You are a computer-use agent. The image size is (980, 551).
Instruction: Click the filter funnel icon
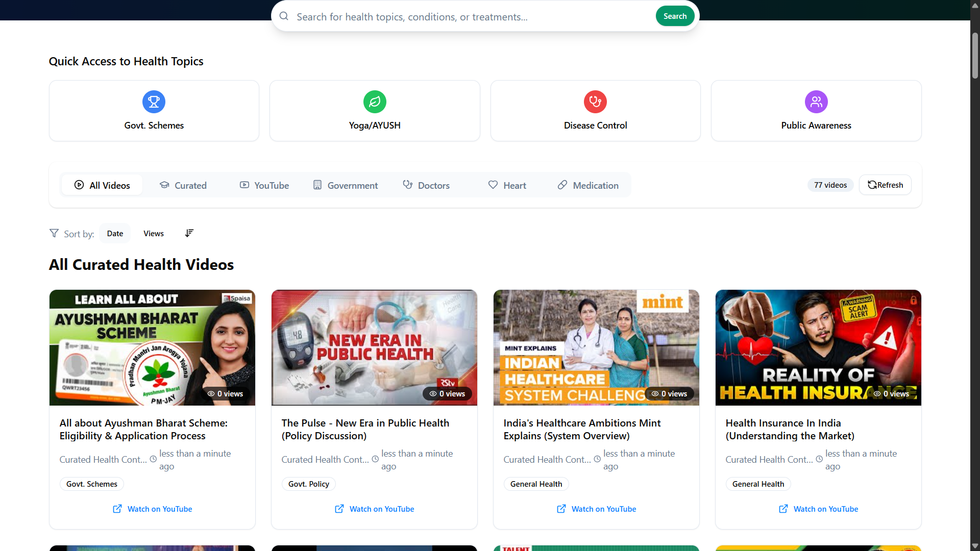[x=54, y=233]
